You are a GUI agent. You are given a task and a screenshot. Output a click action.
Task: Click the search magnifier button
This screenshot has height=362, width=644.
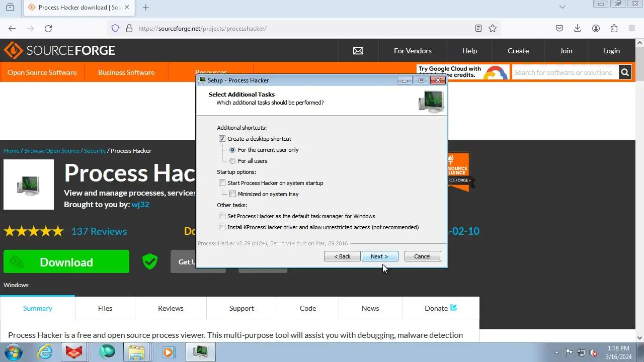click(625, 72)
